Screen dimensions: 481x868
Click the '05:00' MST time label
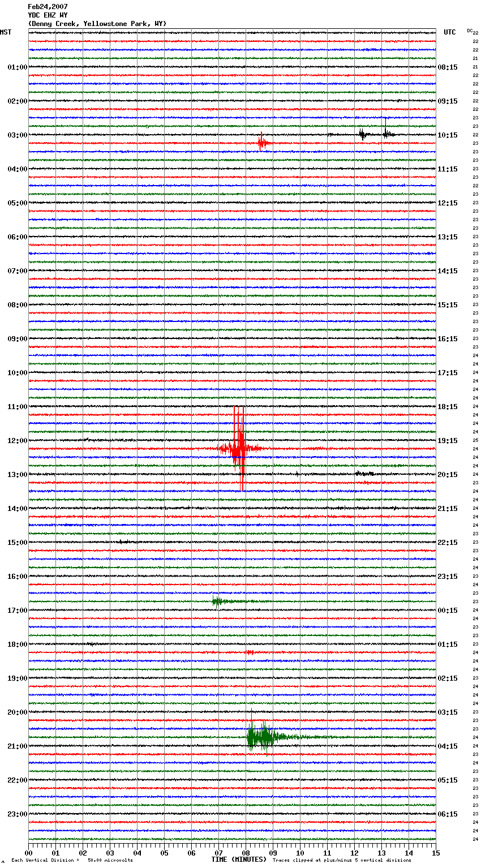(x=17, y=203)
